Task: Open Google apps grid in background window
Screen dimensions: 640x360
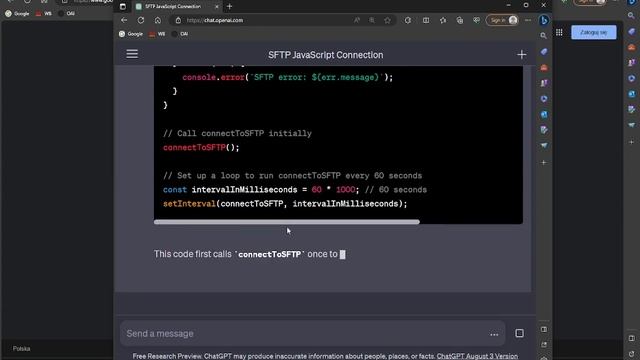Action: pos(559,32)
